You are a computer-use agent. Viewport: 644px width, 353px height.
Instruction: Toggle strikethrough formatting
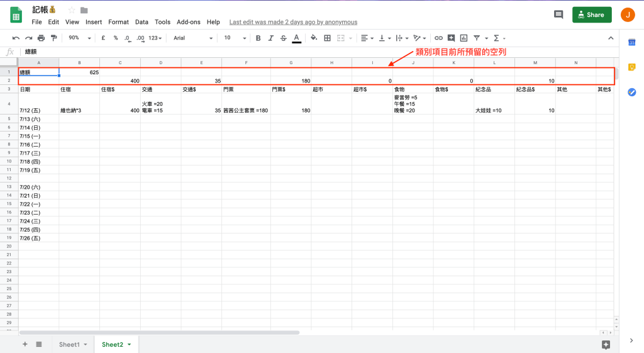(284, 38)
